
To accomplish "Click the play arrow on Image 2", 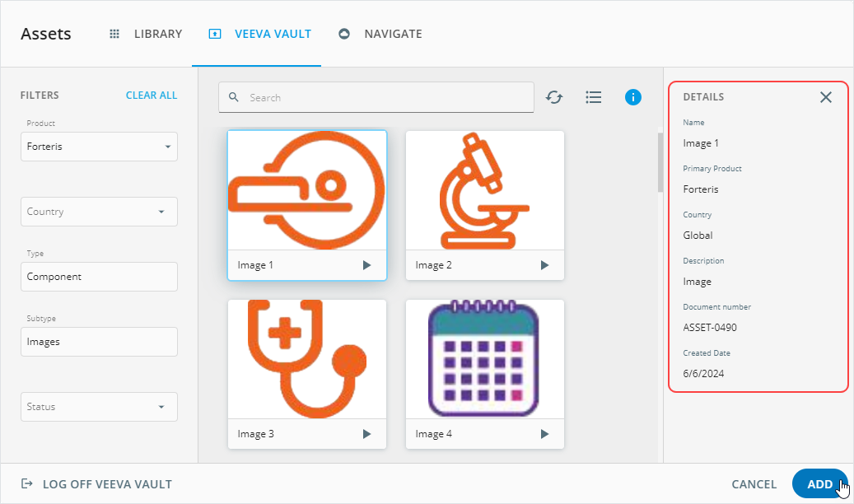I will point(544,265).
